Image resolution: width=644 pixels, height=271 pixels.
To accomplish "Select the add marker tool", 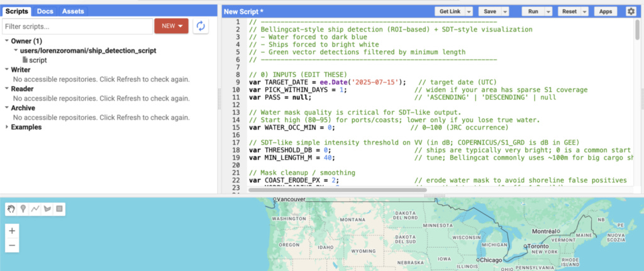I will point(23,209).
